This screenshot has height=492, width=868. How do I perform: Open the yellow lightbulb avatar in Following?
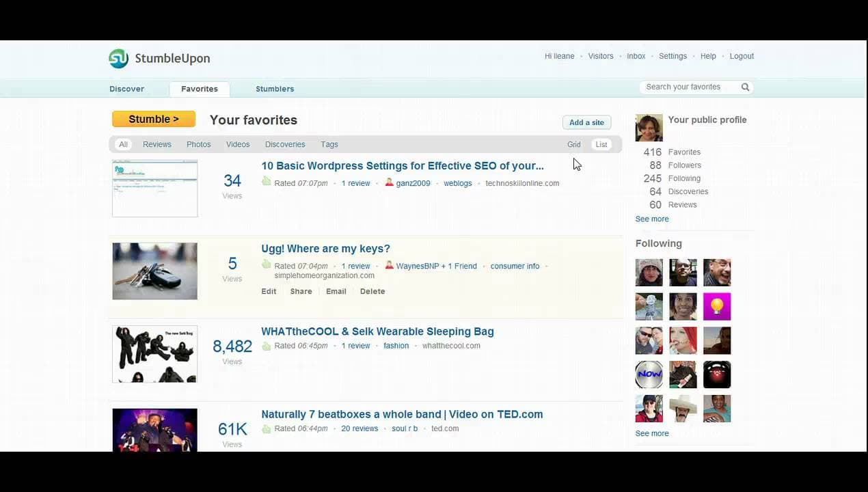tap(717, 307)
